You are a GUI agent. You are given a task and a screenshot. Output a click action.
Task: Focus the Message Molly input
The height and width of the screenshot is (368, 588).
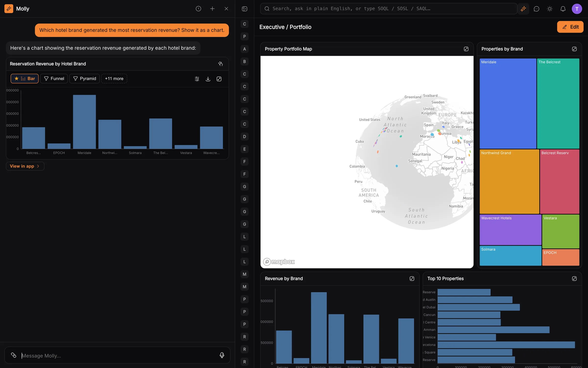tap(118, 355)
